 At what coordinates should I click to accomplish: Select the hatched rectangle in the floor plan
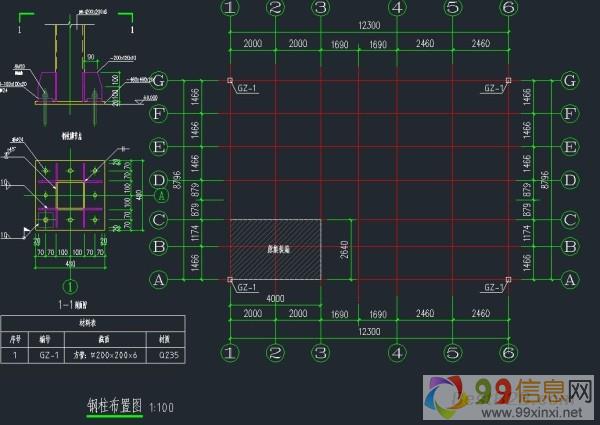pos(276,249)
